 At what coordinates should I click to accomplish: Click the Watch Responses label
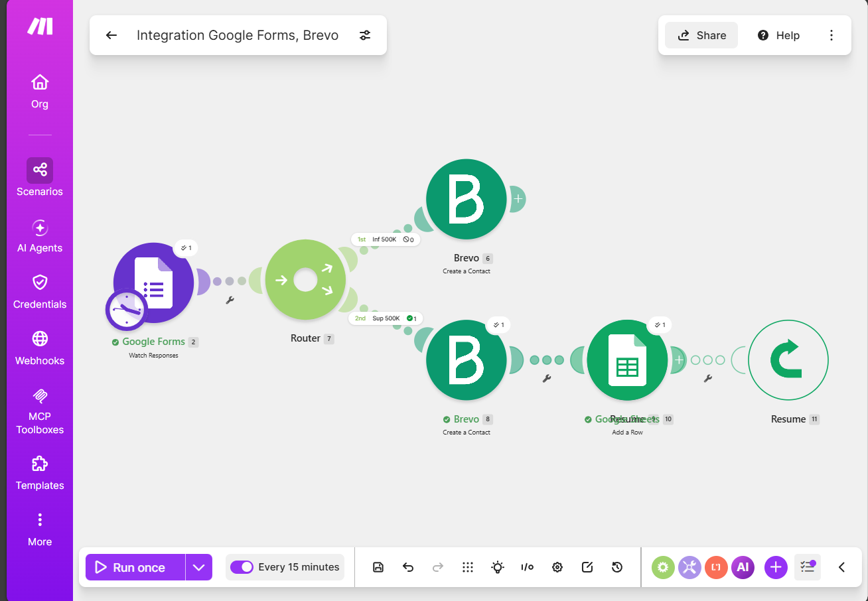tap(153, 356)
